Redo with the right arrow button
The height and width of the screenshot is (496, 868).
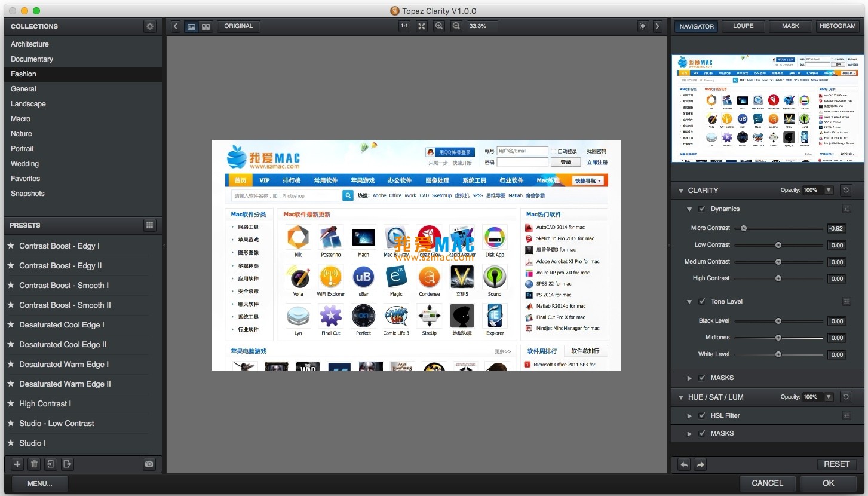point(700,464)
